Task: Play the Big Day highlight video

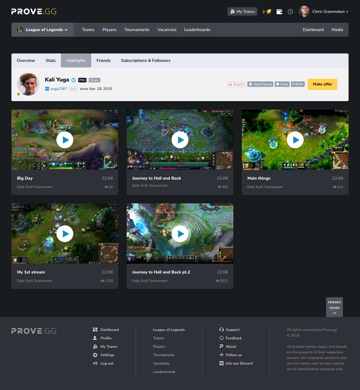Action: pyautogui.click(x=65, y=140)
